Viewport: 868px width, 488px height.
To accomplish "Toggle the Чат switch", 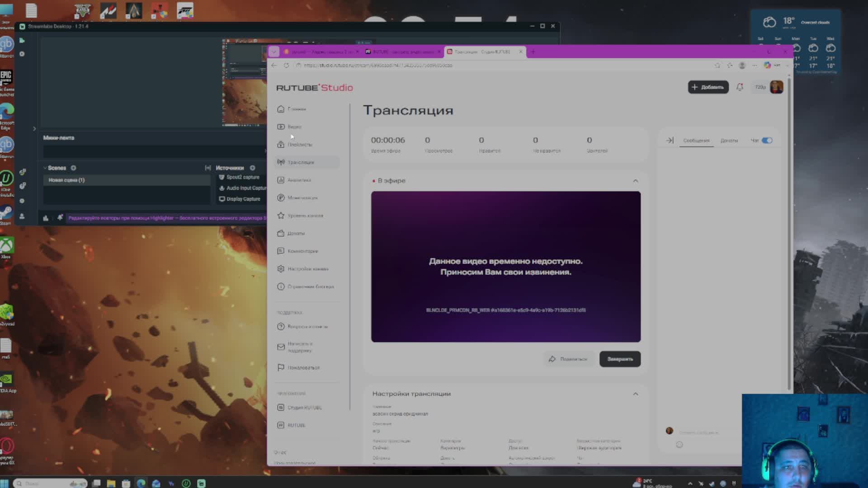I will pyautogui.click(x=767, y=141).
